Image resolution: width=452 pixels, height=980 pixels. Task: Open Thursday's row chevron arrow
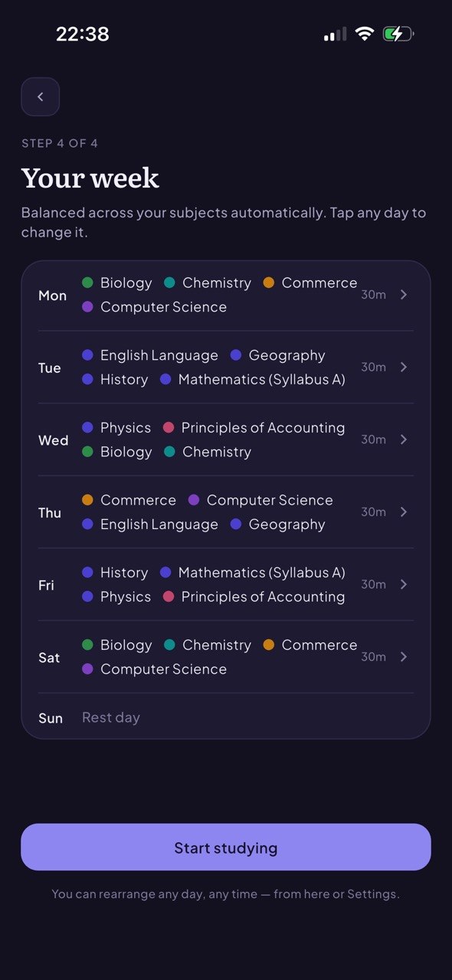coord(404,512)
